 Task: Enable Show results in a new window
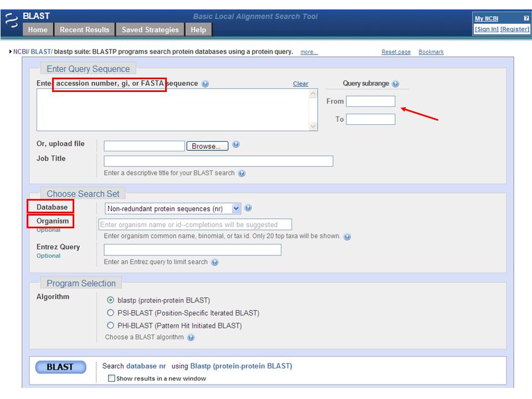[111, 378]
